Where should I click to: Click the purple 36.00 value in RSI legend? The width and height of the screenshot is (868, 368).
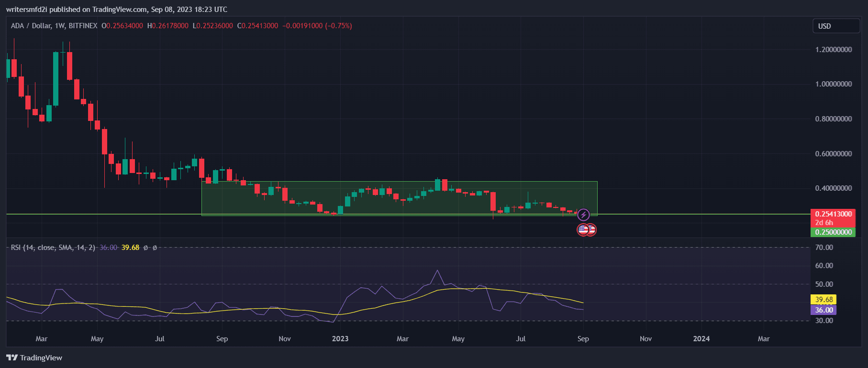tap(108, 248)
